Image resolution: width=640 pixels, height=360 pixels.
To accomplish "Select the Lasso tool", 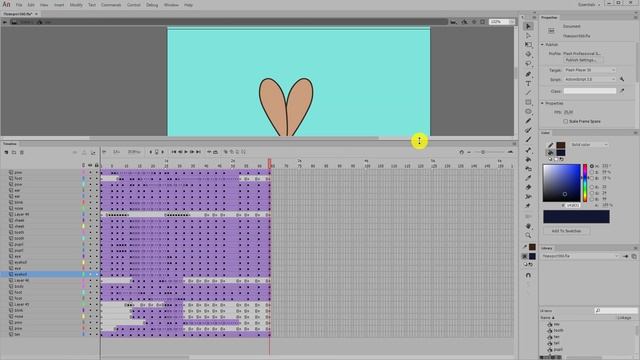I will 528,64.
